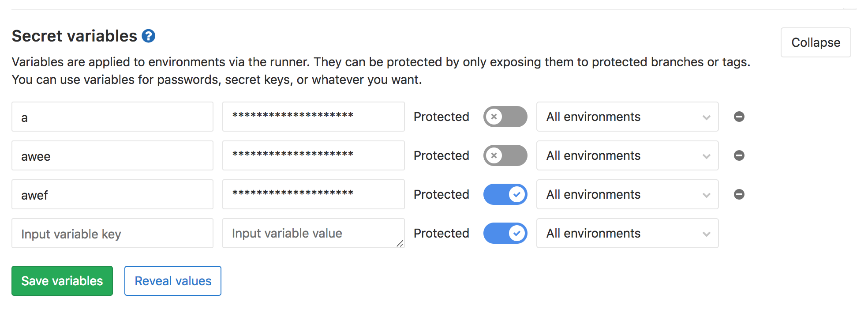Viewport: 868px width, 310px height.
Task: Edit the key field containing awef
Action: (x=112, y=194)
